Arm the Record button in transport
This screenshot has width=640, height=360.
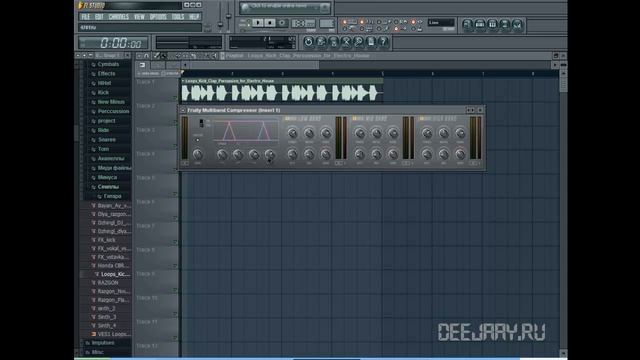(282, 23)
